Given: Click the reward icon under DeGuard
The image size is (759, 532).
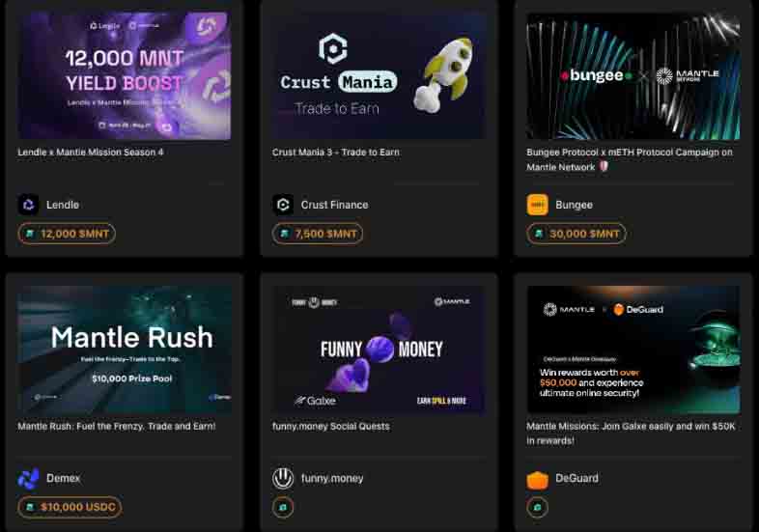Looking at the screenshot, I should [537, 507].
